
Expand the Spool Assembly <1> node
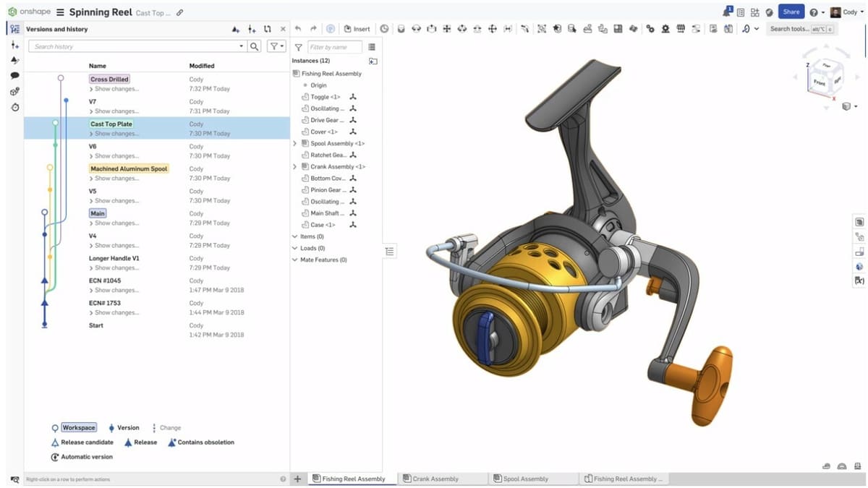click(294, 143)
